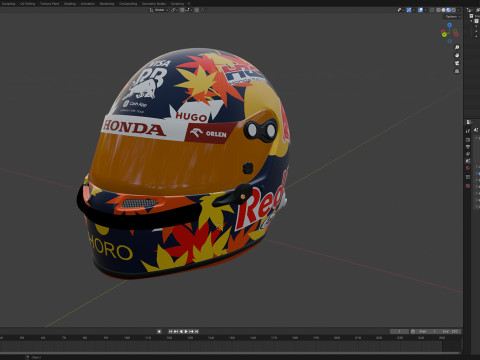Collapse the collection in the outliner
Viewport: 480px width, 360px height.
tap(472, 21)
